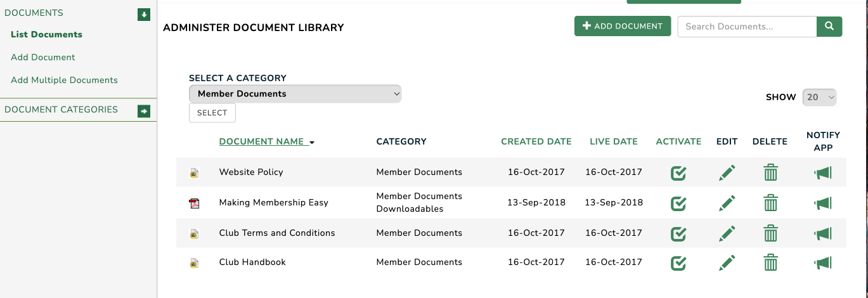
Task: Click Club Terms and Conditions name
Action: point(277,233)
